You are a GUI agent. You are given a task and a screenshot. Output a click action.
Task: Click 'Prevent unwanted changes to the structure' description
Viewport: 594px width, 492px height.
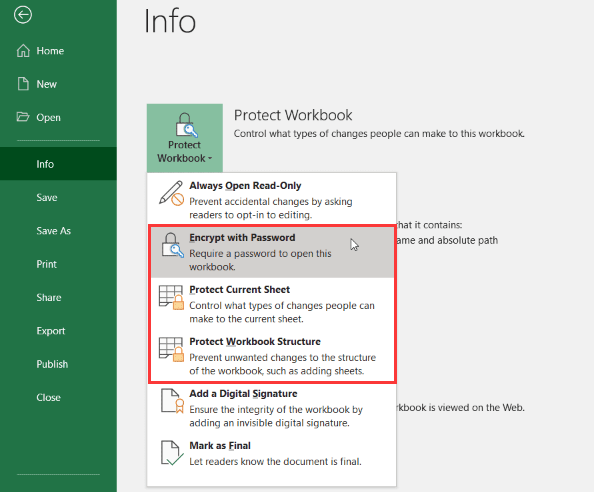coord(283,364)
